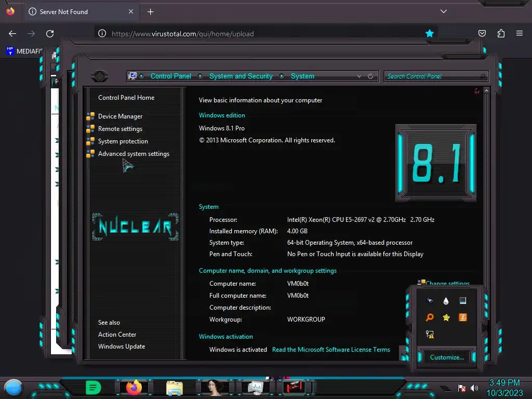The image size is (532, 399).
Task: Select the active red taskbar app
Action: click(x=294, y=387)
